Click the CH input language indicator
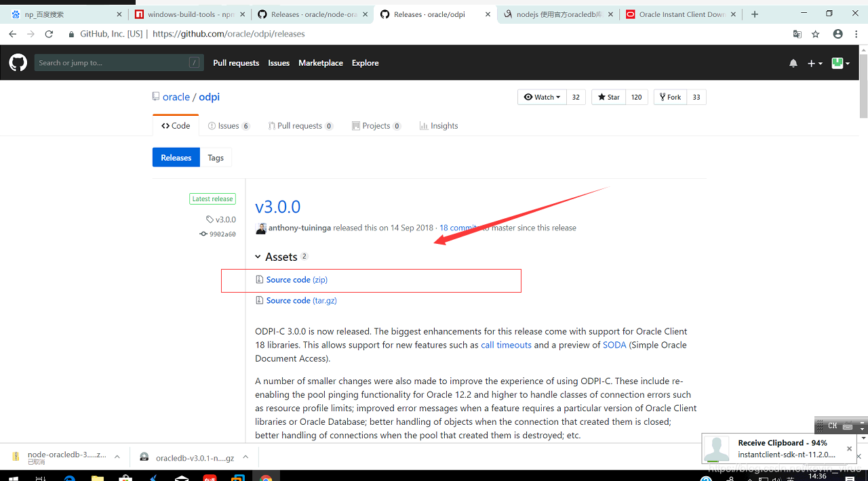The height and width of the screenshot is (481, 868). point(833,426)
